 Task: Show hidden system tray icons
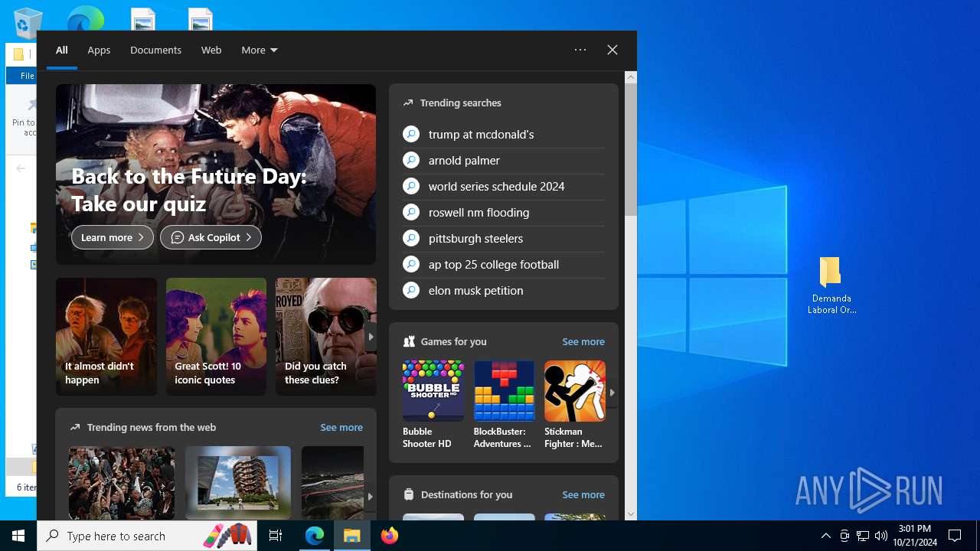click(825, 536)
